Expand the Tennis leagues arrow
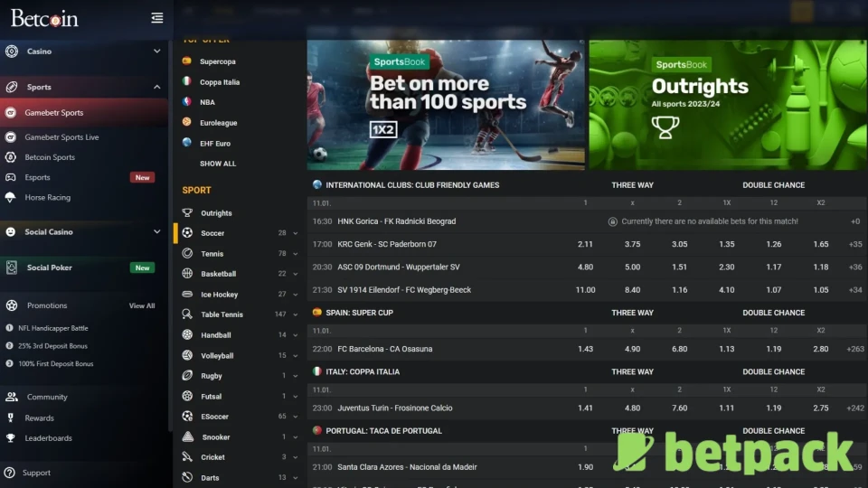This screenshot has height=488, width=868. coord(295,254)
